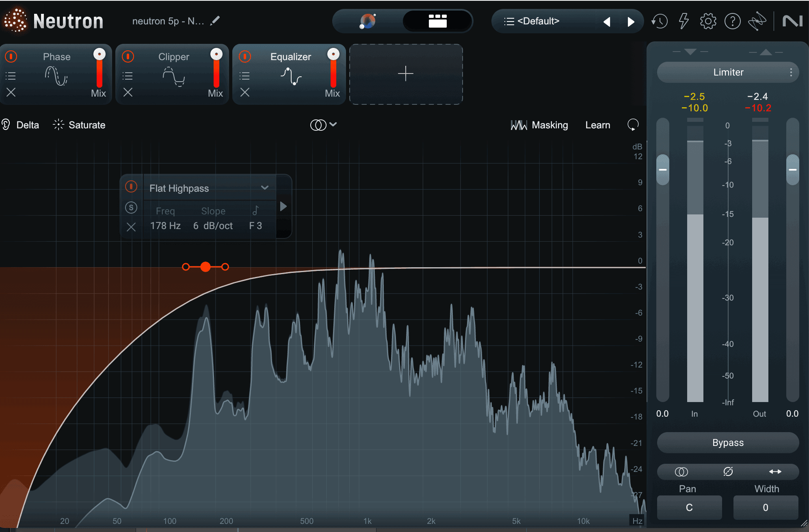
Task: Enable Delta listening mode
Action: point(20,125)
